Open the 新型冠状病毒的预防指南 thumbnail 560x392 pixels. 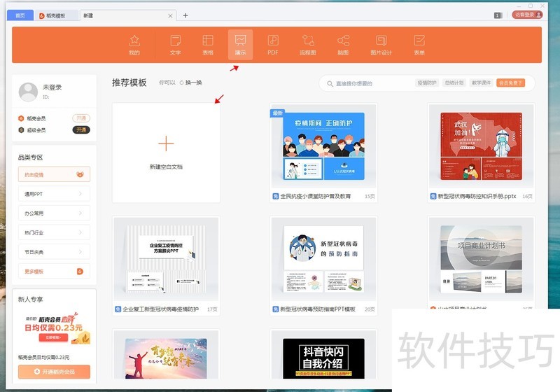pos(323,259)
